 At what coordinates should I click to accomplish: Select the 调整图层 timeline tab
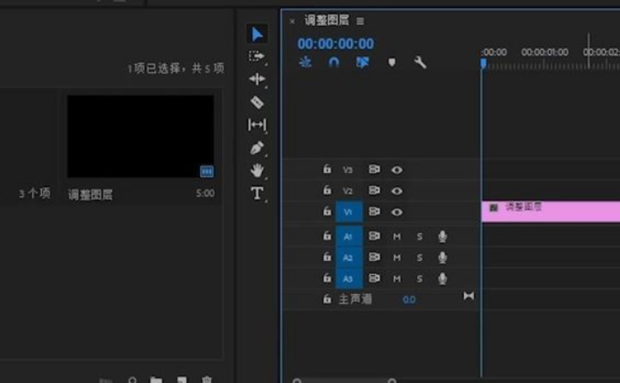[327, 20]
